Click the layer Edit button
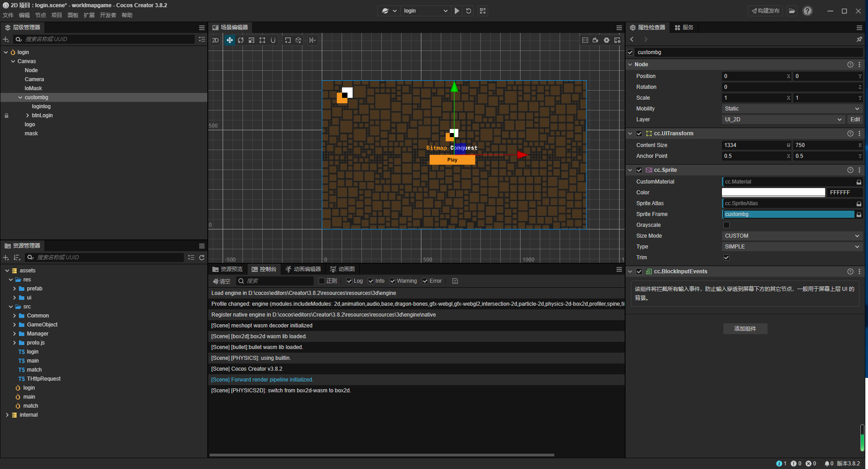Screen dimensions: 868x469 coord(855,120)
